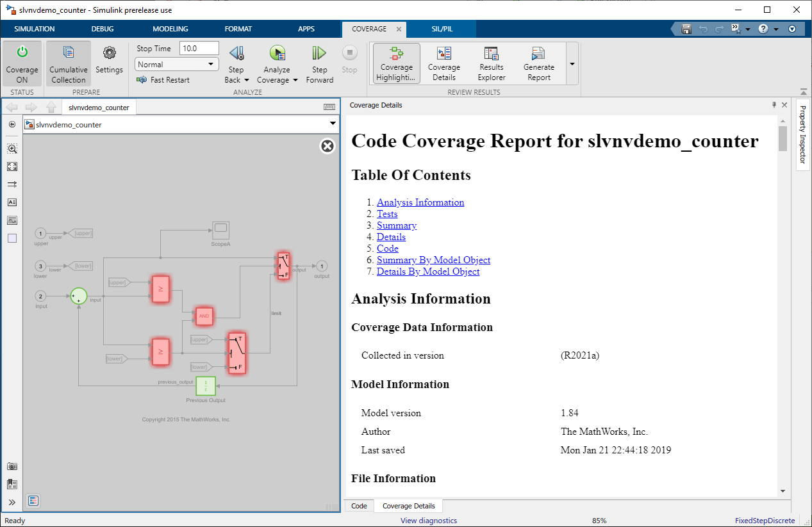
Task: Click the keyboard shortcuts icon above canvas
Action: [x=329, y=108]
